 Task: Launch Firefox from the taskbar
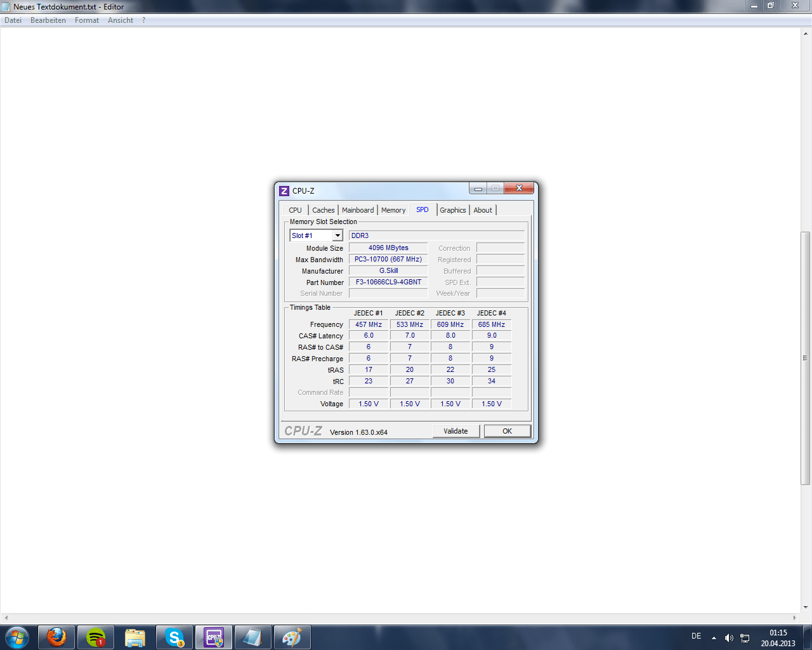click(x=56, y=637)
